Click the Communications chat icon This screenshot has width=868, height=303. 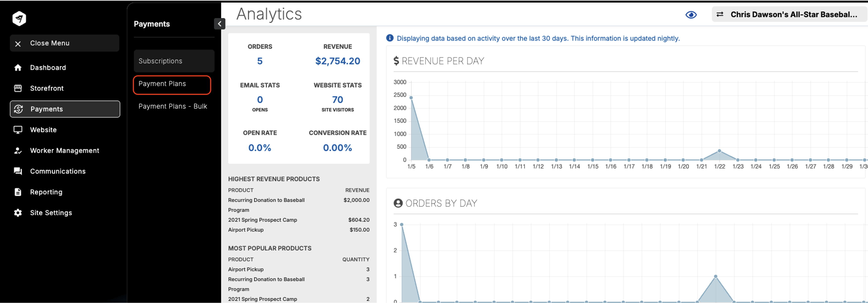[18, 171]
